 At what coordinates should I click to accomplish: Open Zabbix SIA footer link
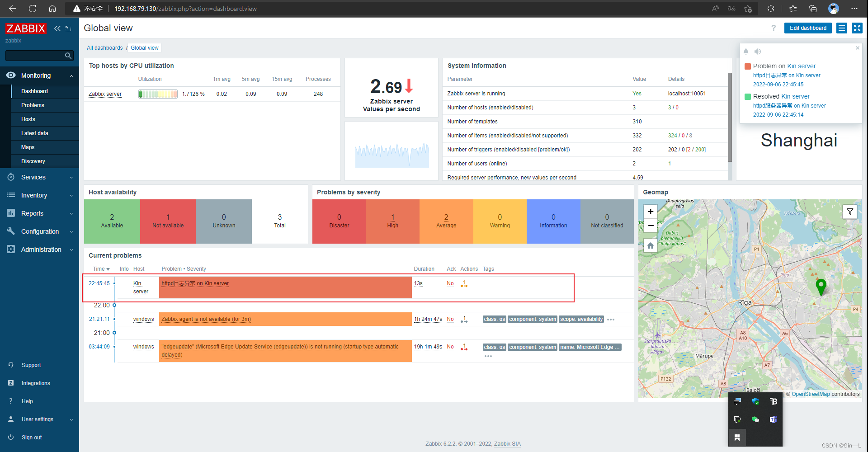click(507, 444)
